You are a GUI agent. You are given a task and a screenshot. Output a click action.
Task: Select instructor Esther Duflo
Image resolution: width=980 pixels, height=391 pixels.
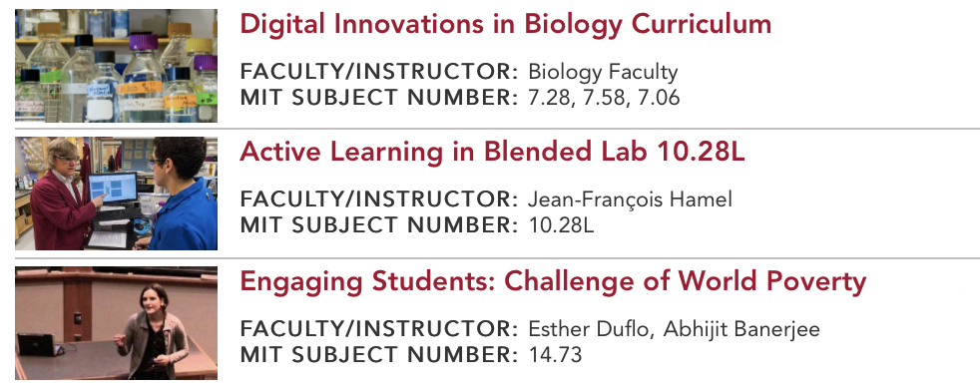[591, 329]
